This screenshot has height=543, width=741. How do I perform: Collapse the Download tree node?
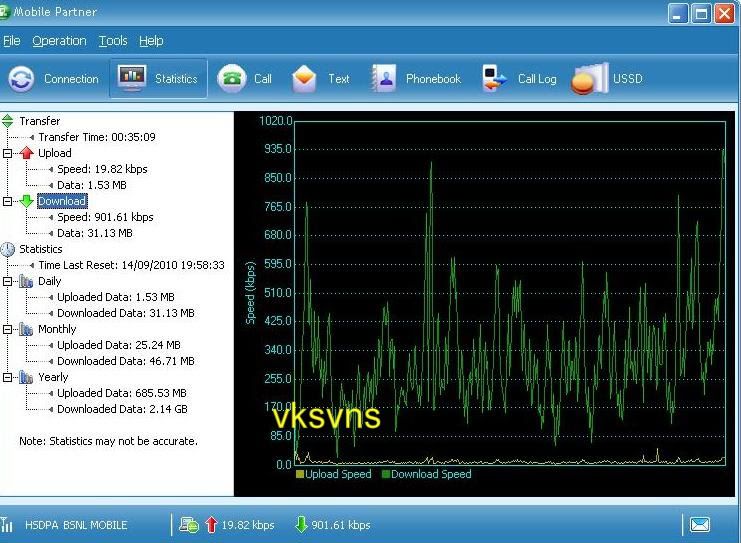(8, 201)
